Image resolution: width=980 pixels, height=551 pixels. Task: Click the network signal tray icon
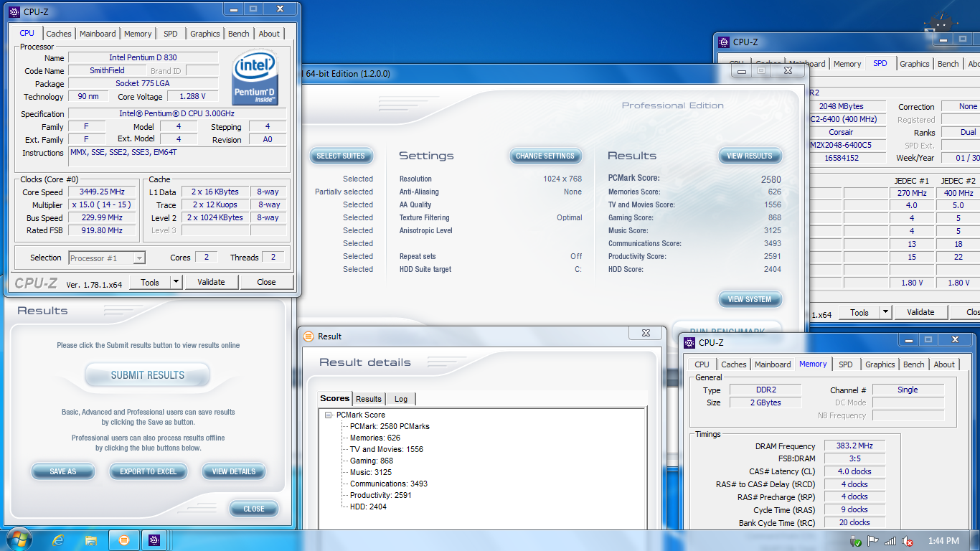coord(890,541)
